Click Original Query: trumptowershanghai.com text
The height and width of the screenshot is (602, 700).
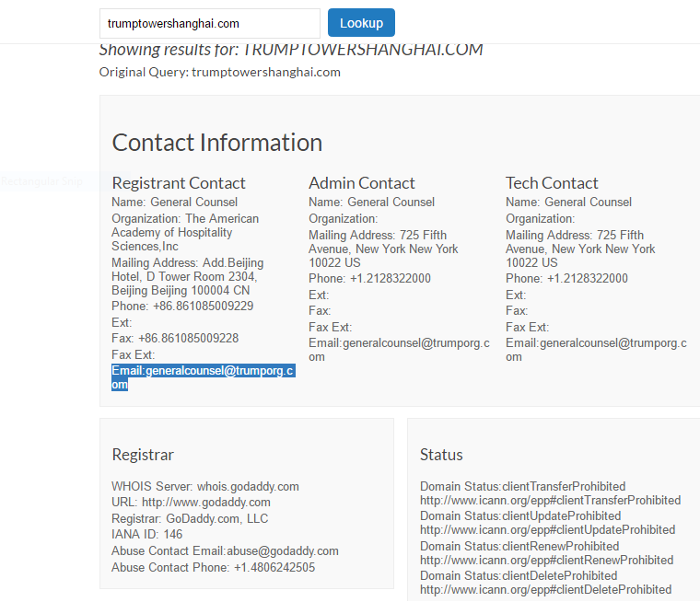click(x=219, y=72)
